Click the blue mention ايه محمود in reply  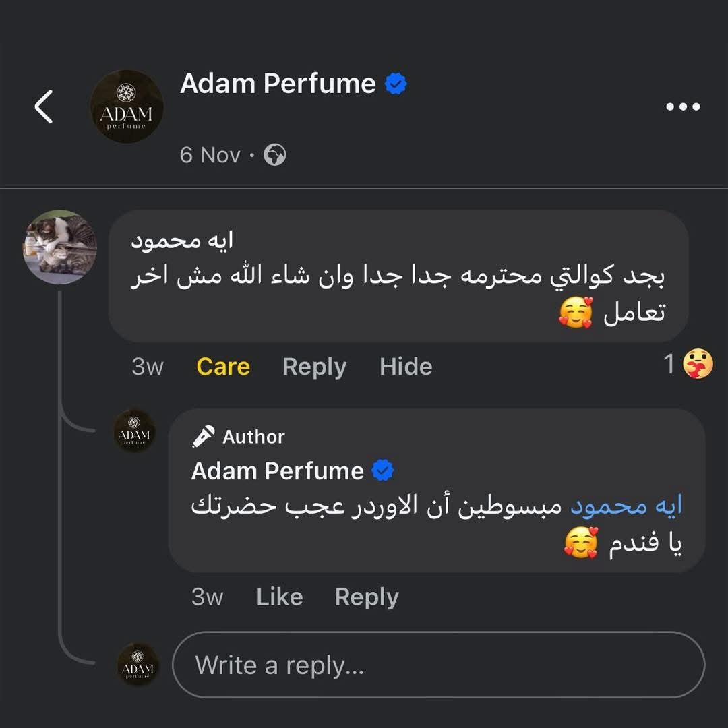tap(626, 506)
